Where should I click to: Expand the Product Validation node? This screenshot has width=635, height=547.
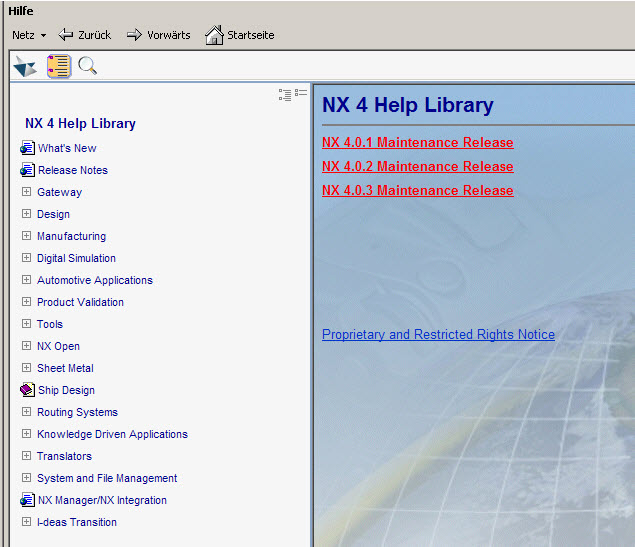(26, 302)
